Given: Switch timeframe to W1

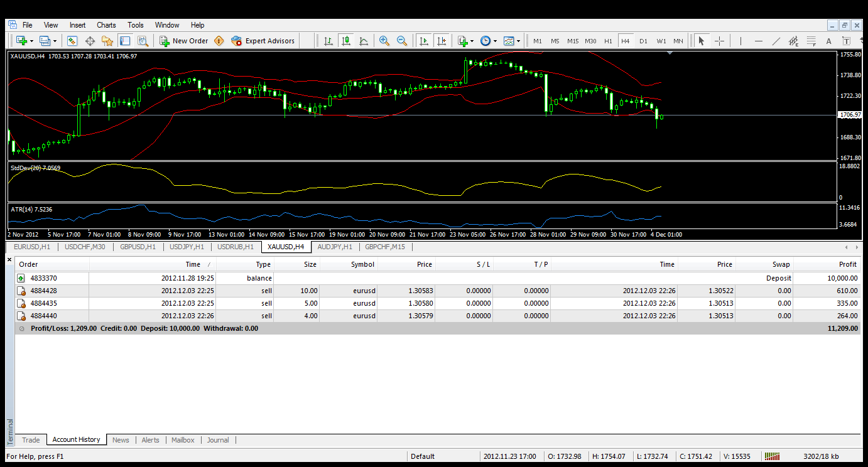Looking at the screenshot, I should point(661,41).
